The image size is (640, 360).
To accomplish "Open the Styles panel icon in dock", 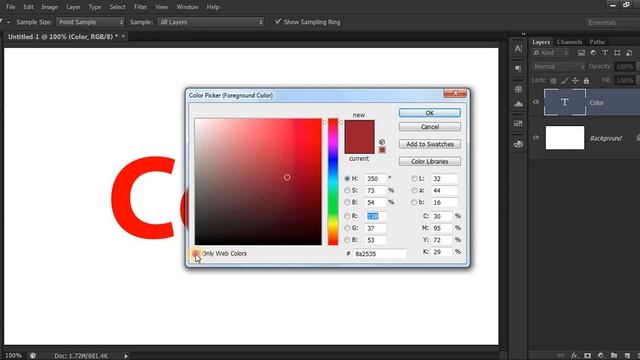I will click(x=518, y=104).
